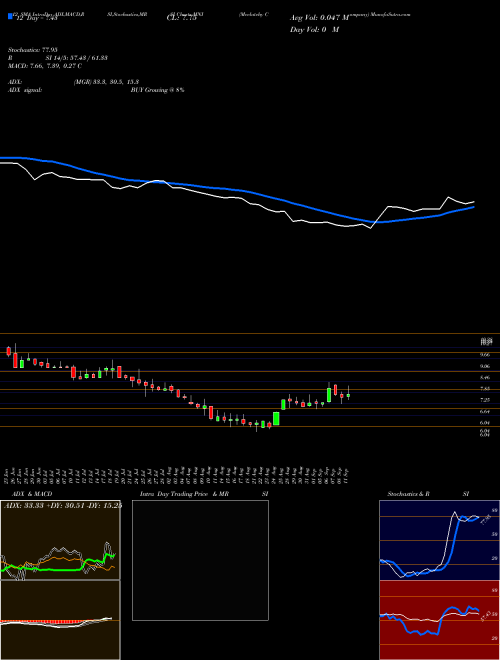Click the 'SI 14/3: 57.48 / 61.33' value

point(77,58)
